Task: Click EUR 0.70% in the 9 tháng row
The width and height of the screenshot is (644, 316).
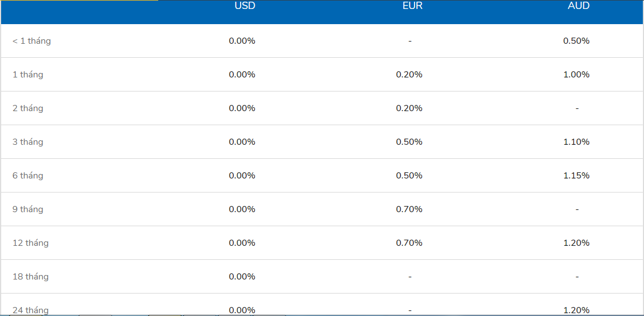Action: coord(409,209)
